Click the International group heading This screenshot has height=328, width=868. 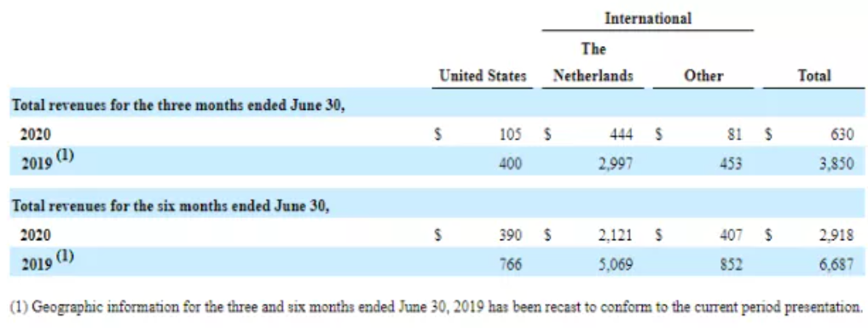648,18
